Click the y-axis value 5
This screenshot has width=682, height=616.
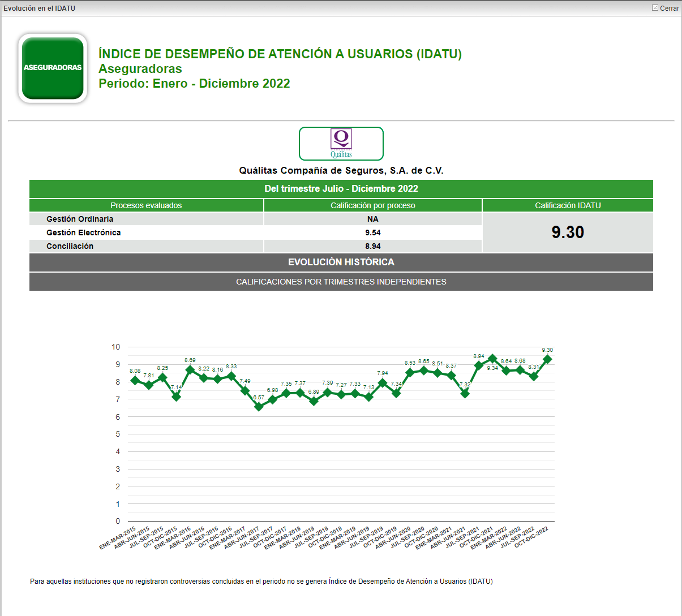tap(118, 434)
